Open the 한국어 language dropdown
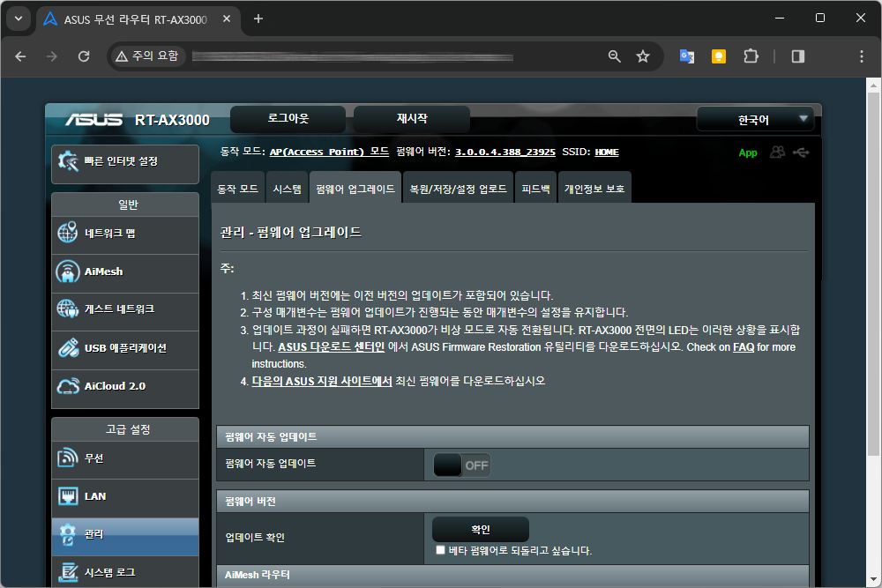Viewport: 882px width, 588px height. pyautogui.click(x=755, y=119)
